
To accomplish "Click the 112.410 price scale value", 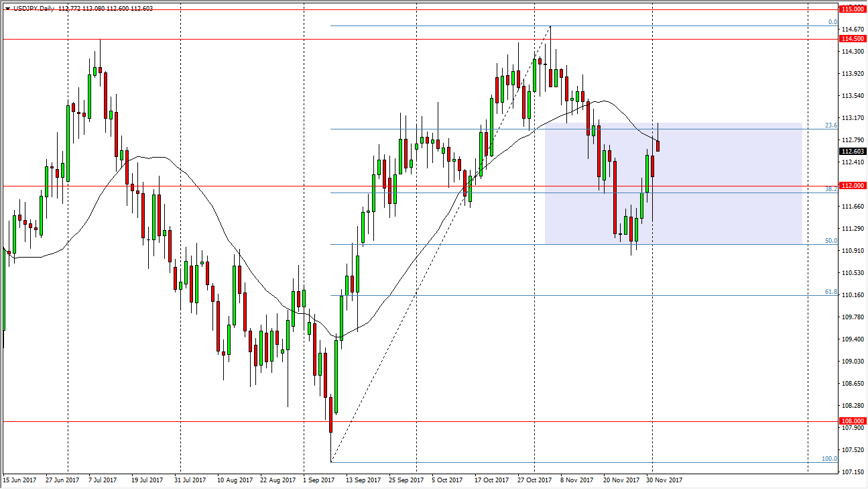I will pos(854,162).
